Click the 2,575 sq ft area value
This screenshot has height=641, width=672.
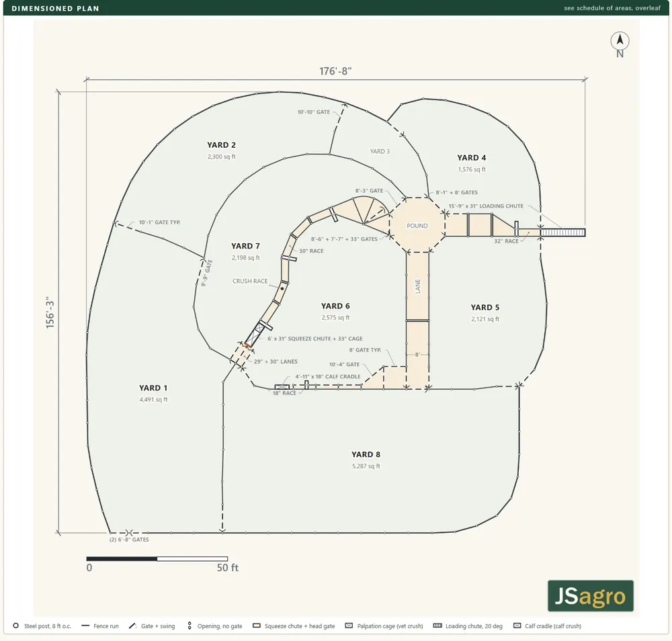pos(335,318)
